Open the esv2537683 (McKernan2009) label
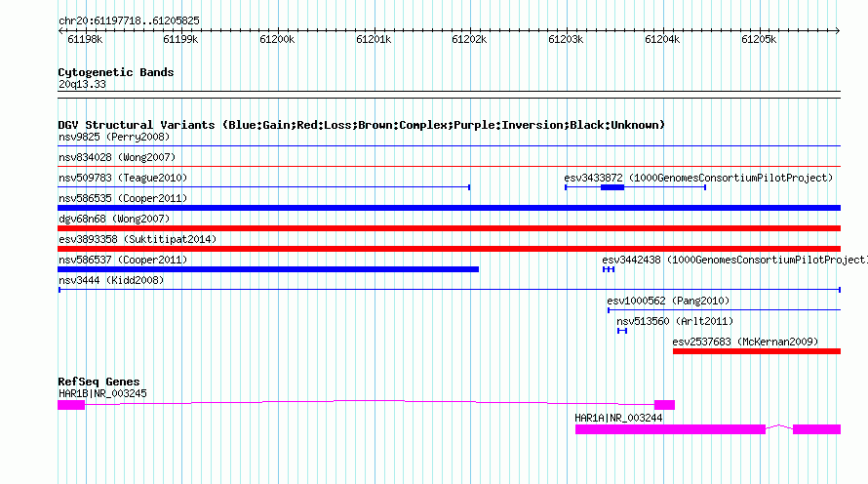Viewport: 868px width, 484px height. click(745, 342)
